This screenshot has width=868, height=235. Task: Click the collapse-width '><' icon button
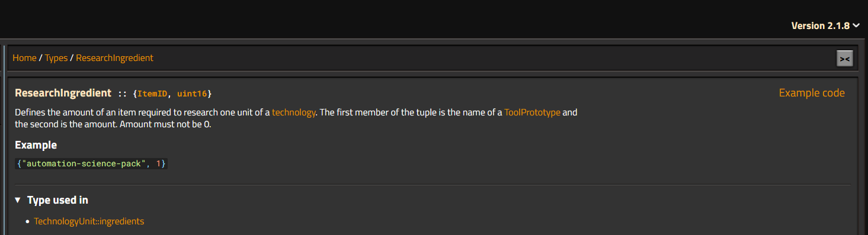(844, 58)
